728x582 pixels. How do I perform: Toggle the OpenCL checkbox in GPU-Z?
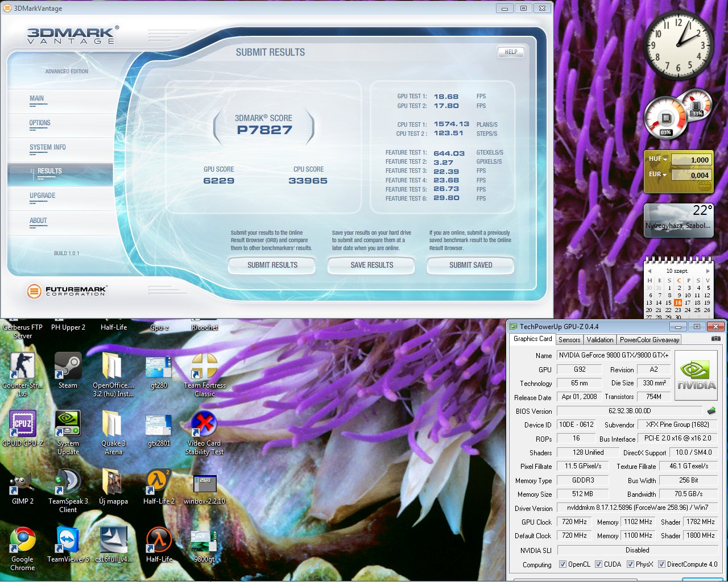pyautogui.click(x=562, y=564)
